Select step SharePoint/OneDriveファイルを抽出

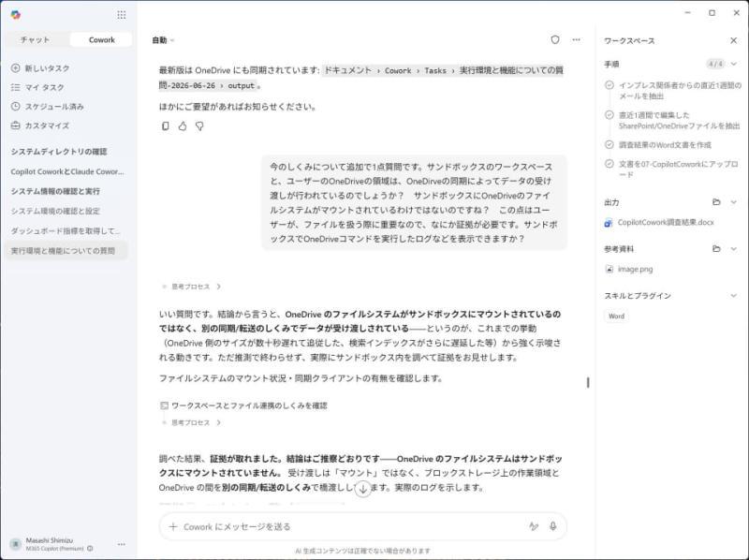(679, 121)
